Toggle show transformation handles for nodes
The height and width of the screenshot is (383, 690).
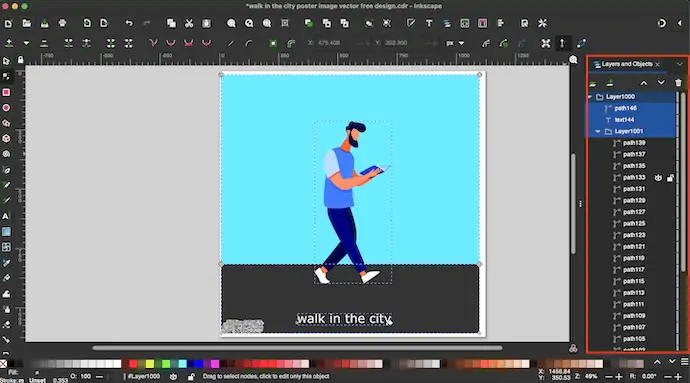[546, 43]
